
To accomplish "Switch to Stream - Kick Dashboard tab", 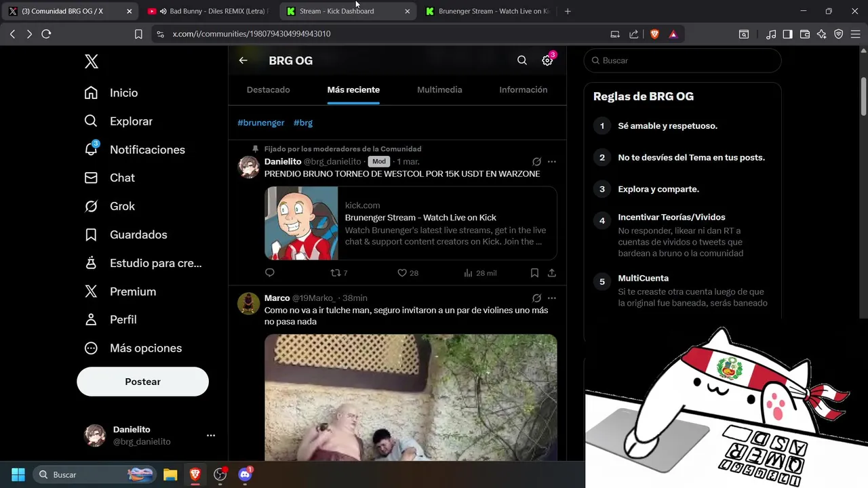I will coord(348,11).
